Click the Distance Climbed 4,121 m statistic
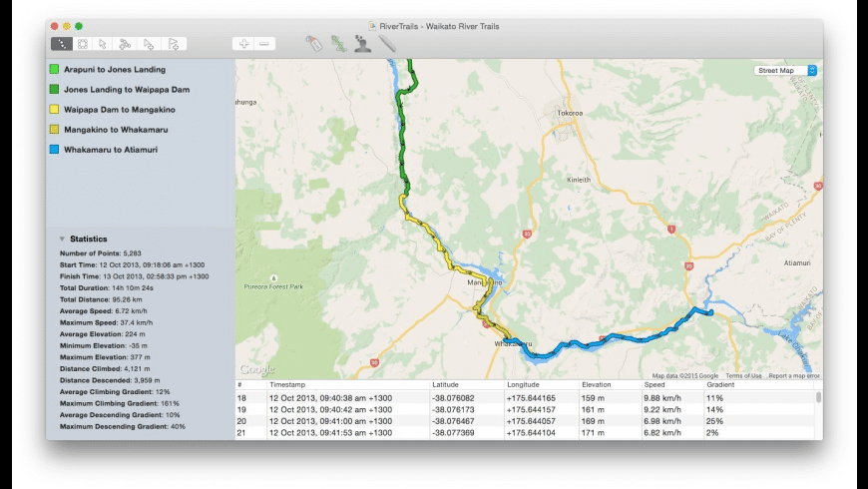The height and width of the screenshot is (489, 868). [x=105, y=368]
